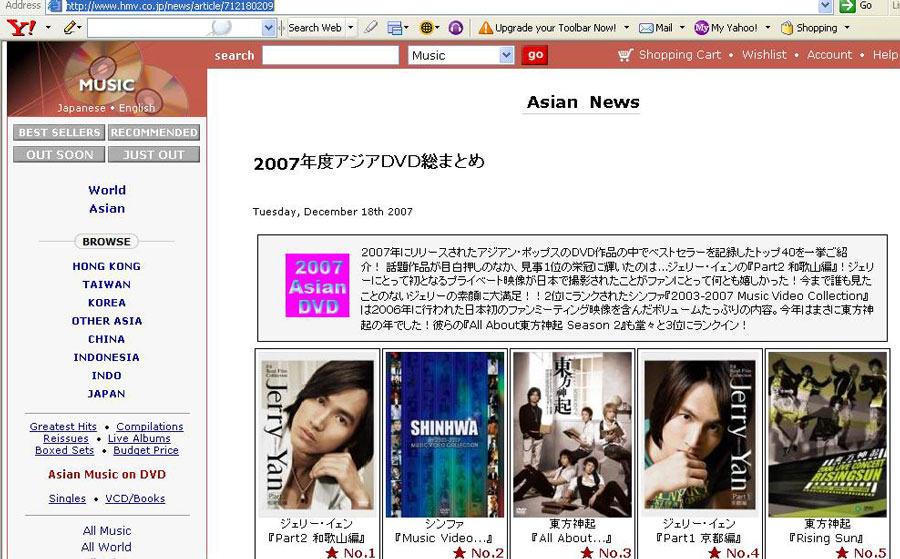
Task: Expand the My Yahoo! dropdown arrow
Action: [x=768, y=28]
